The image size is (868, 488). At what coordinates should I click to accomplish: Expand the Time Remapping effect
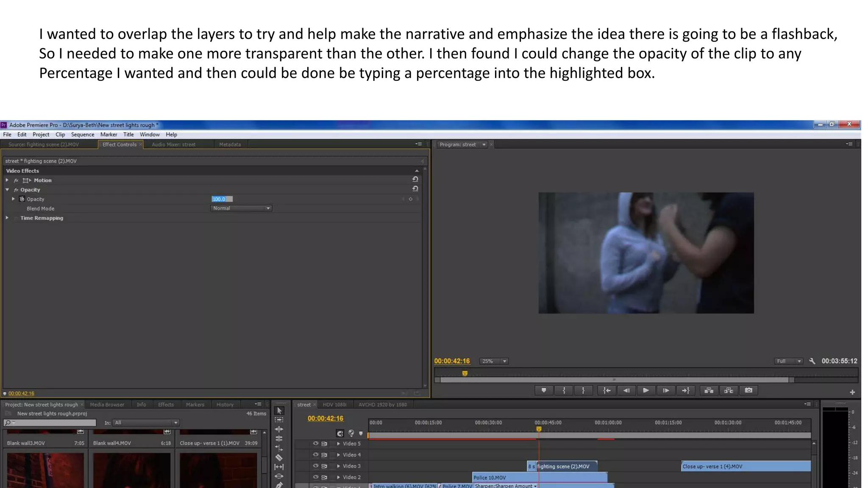point(7,218)
